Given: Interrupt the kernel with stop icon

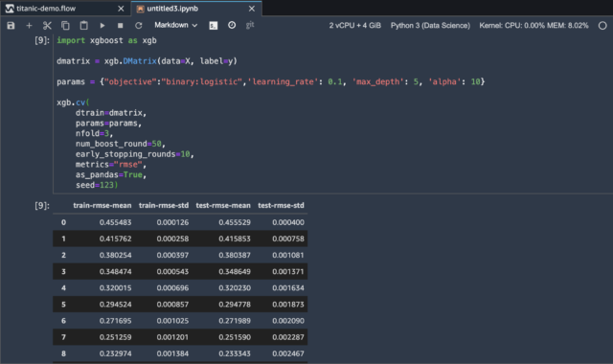Looking at the screenshot, I should click(120, 26).
